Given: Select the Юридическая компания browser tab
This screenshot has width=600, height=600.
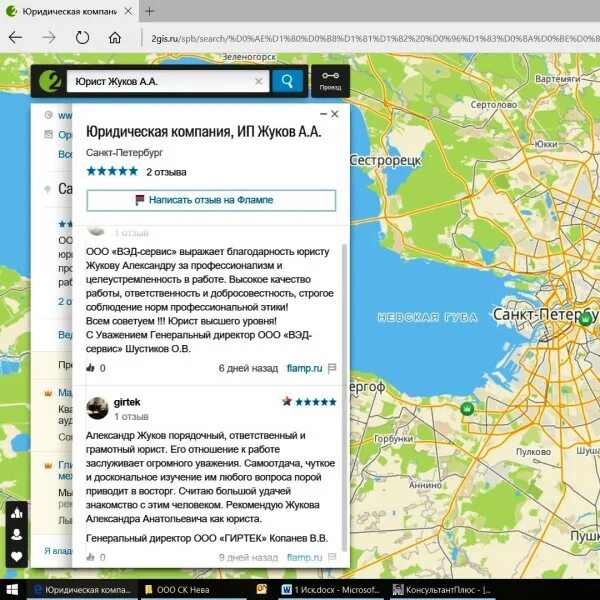Looking at the screenshot, I should pyautogui.click(x=69, y=11).
